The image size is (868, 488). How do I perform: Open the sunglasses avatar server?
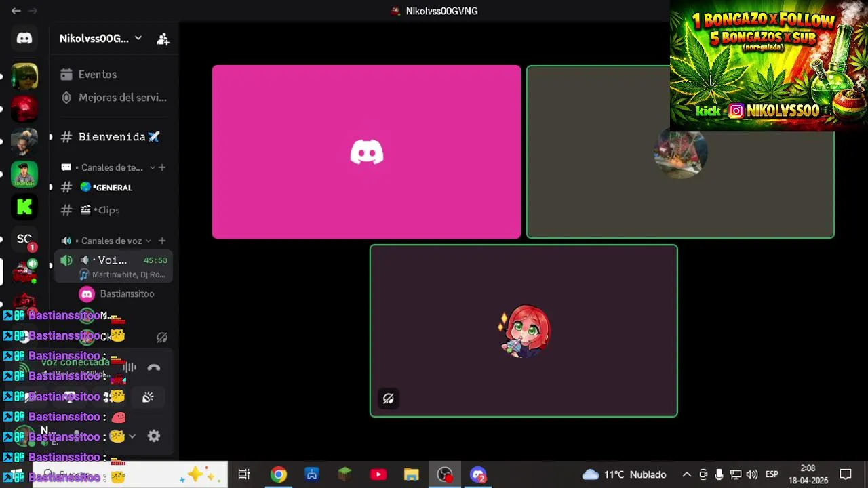tap(24, 76)
